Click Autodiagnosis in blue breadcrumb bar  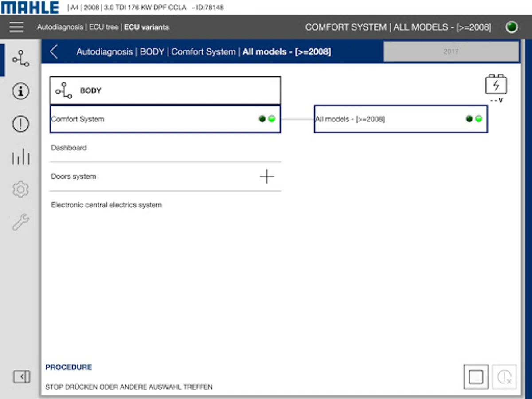point(105,51)
